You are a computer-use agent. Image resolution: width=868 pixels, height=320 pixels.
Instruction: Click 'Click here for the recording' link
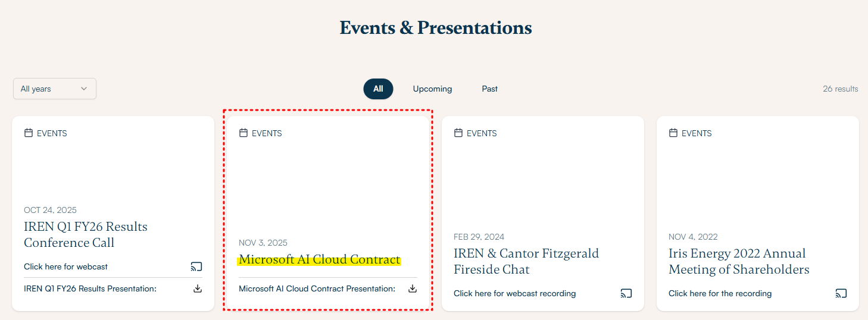point(720,293)
